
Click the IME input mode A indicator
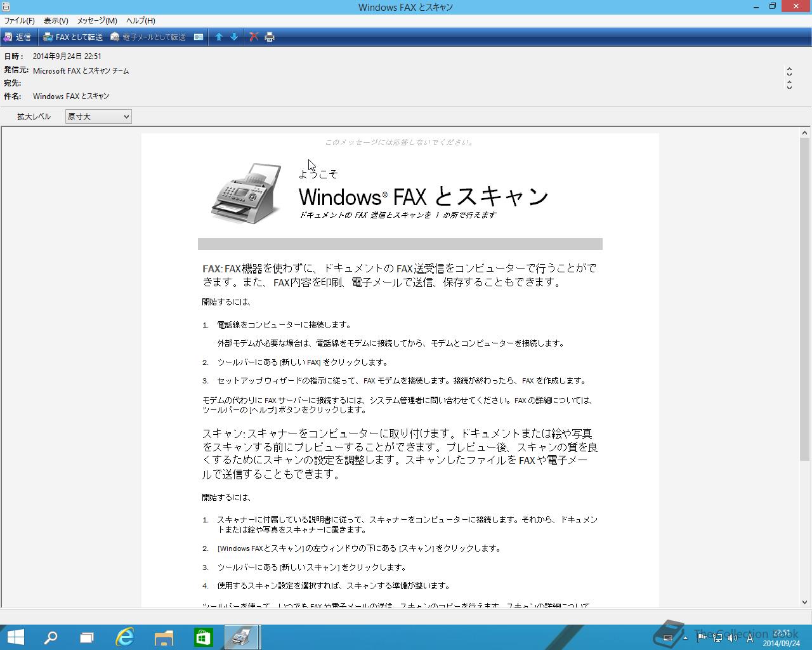point(750,638)
